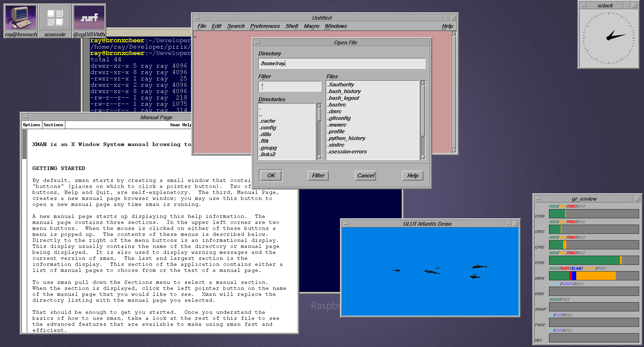Click the CPU0 usage bar in gr_osview
Viewport: 644px width, 347px height.
594,214
